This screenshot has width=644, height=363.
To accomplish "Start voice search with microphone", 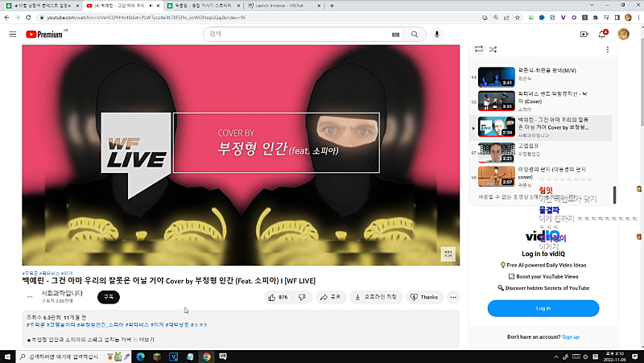I will point(436,35).
